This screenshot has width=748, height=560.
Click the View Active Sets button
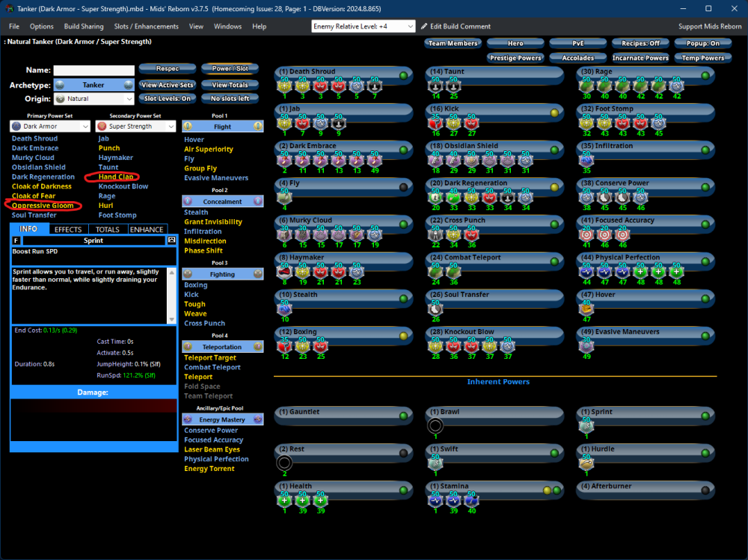168,85
